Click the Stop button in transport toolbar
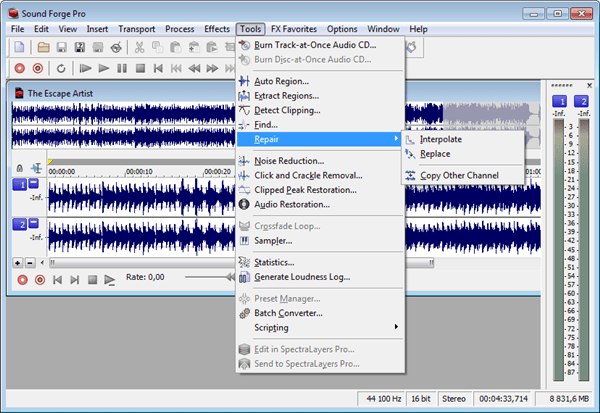Viewport: 600px width, 413px height. point(140,68)
